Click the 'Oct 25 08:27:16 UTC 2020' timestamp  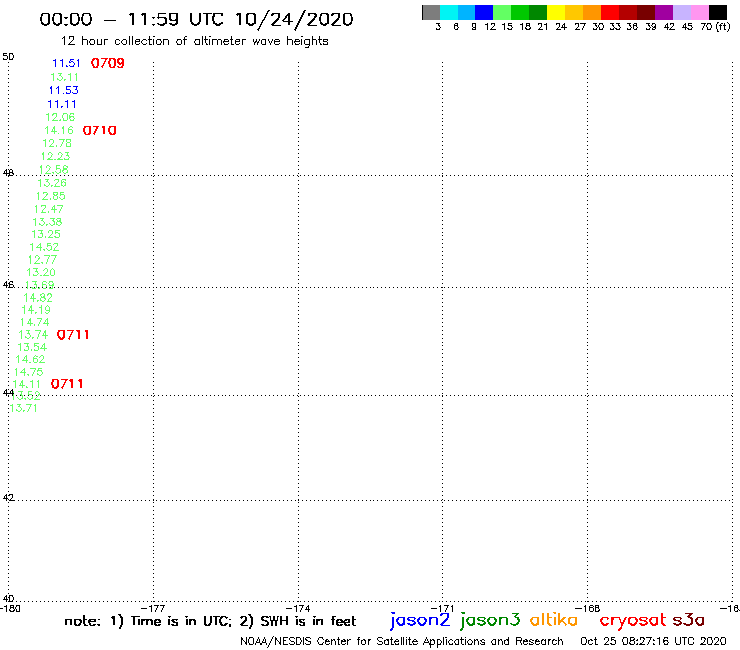pyautogui.click(x=653, y=642)
